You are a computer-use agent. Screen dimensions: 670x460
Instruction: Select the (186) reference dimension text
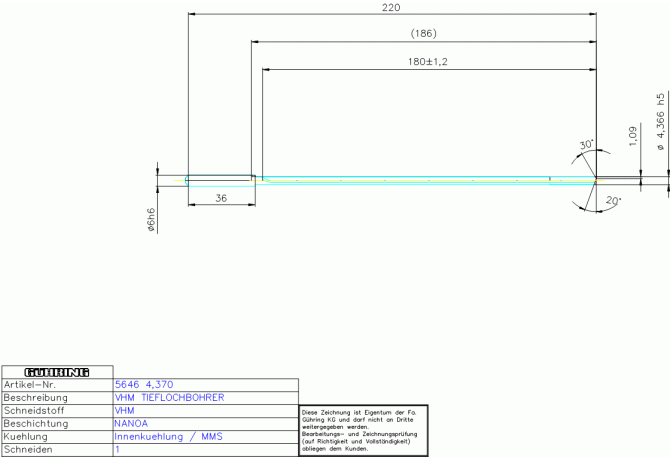pos(424,34)
